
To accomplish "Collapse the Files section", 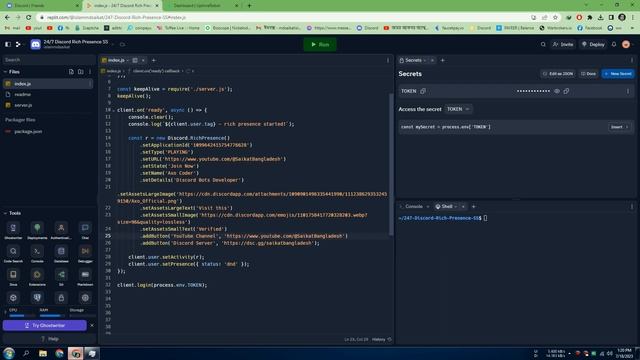I will point(5,72).
